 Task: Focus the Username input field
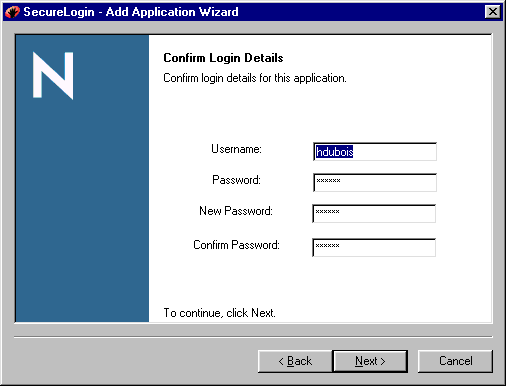point(375,152)
